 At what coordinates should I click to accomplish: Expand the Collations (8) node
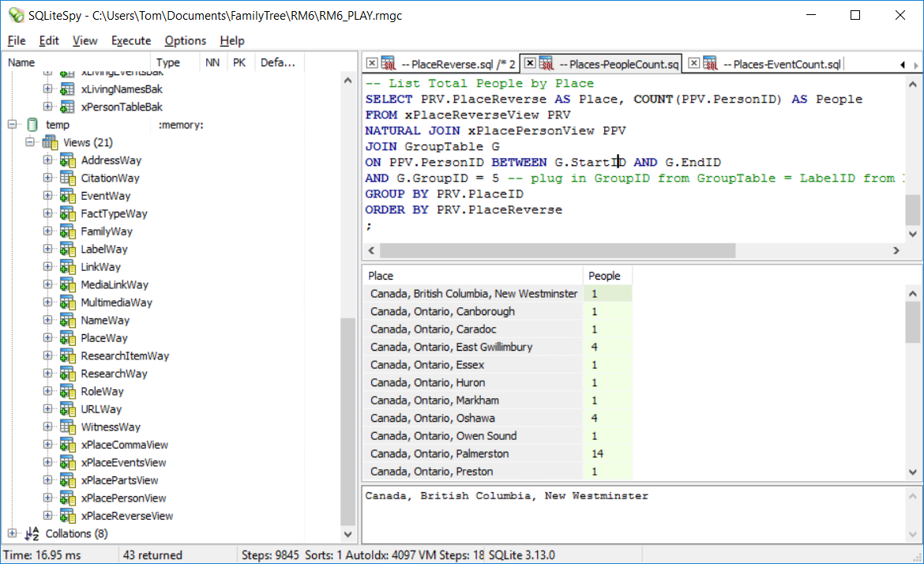12,532
